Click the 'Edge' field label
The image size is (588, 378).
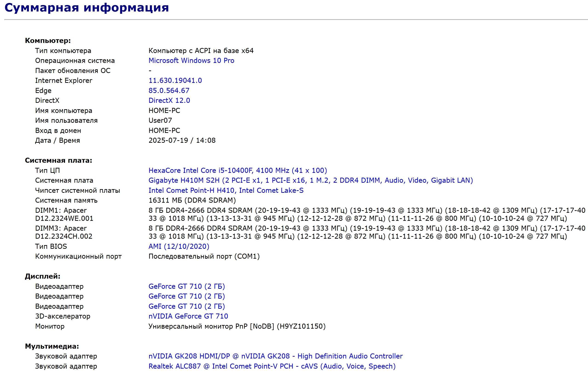click(43, 91)
